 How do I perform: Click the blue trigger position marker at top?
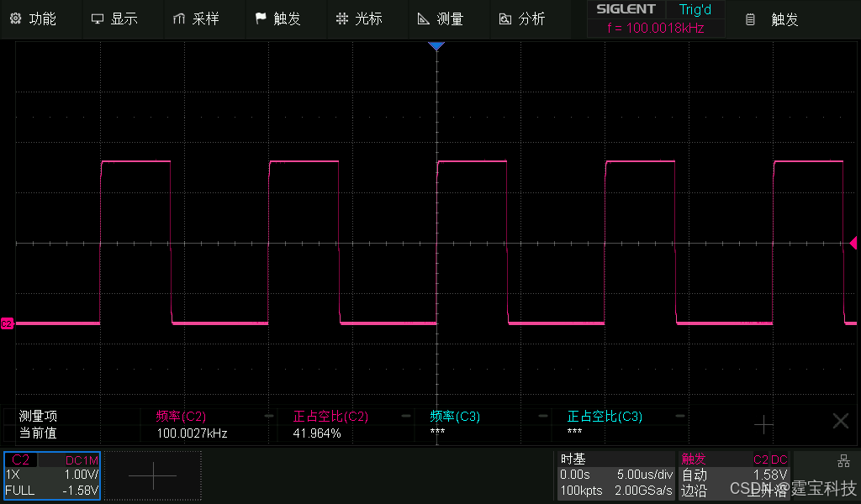[x=436, y=46]
